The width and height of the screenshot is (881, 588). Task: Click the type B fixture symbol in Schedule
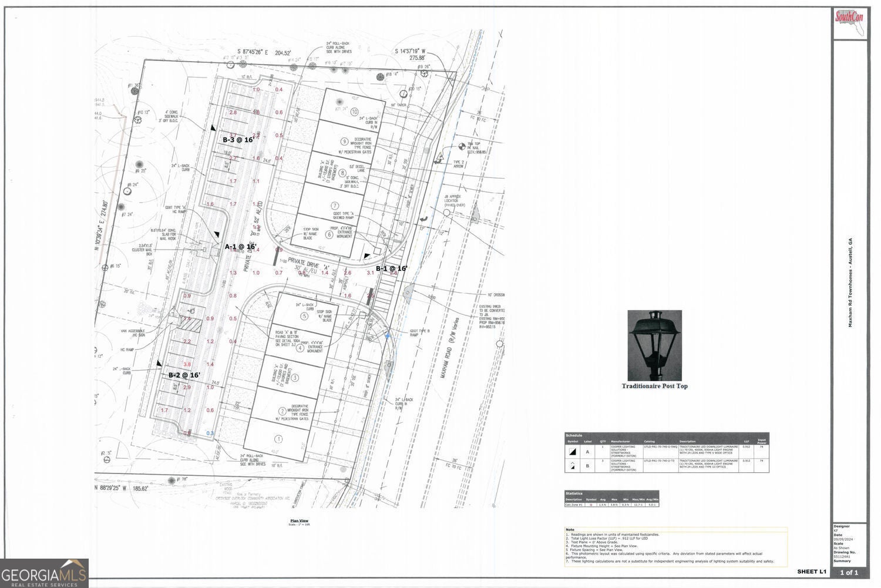tap(572, 466)
